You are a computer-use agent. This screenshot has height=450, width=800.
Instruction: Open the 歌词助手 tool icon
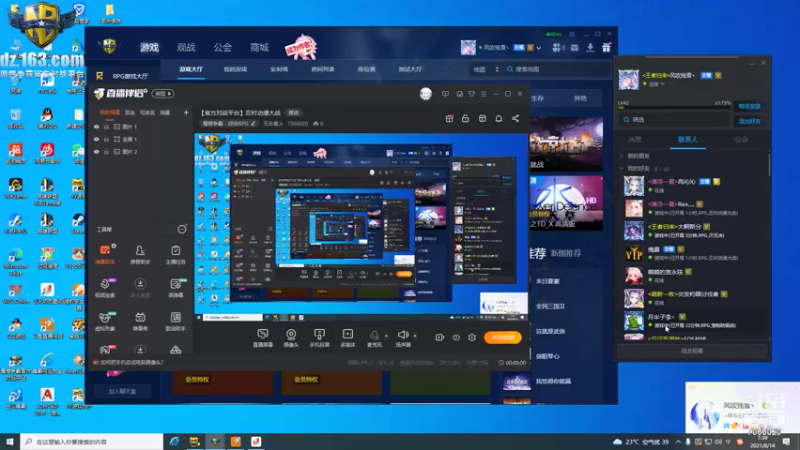(176, 321)
